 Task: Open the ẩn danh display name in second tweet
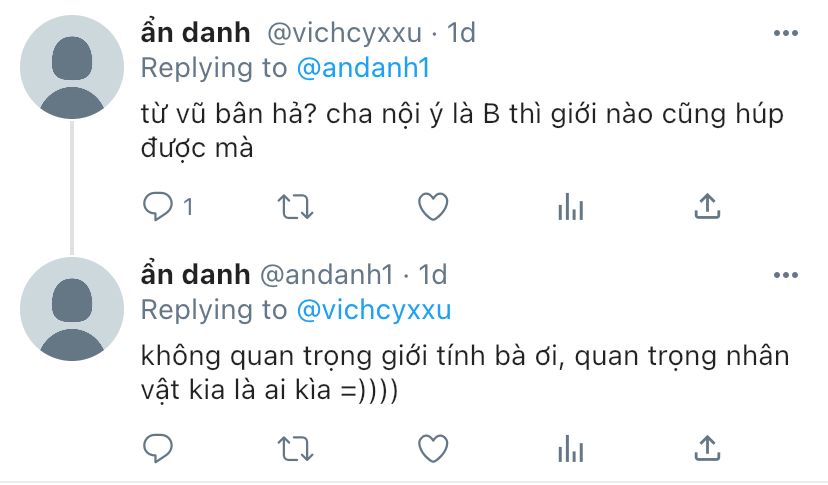click(195, 275)
